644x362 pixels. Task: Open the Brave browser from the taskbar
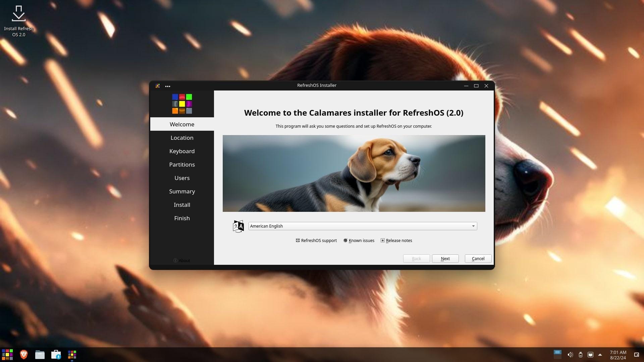pyautogui.click(x=23, y=355)
